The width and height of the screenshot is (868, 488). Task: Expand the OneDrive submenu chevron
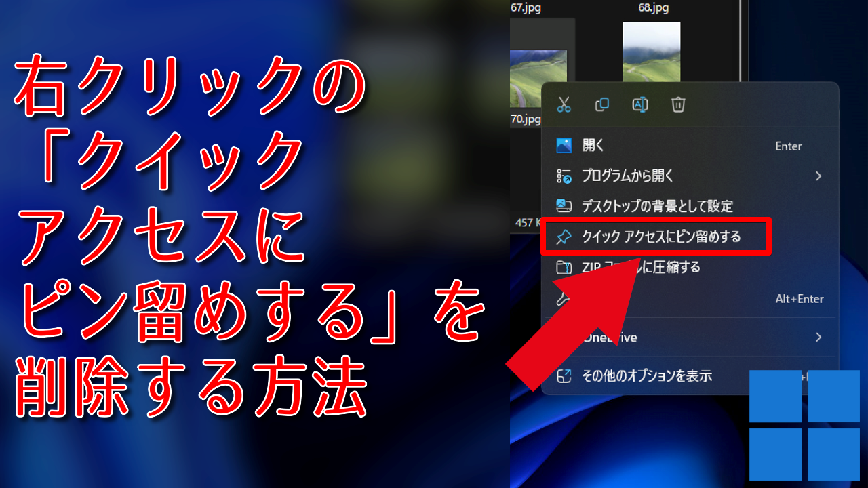[818, 337]
